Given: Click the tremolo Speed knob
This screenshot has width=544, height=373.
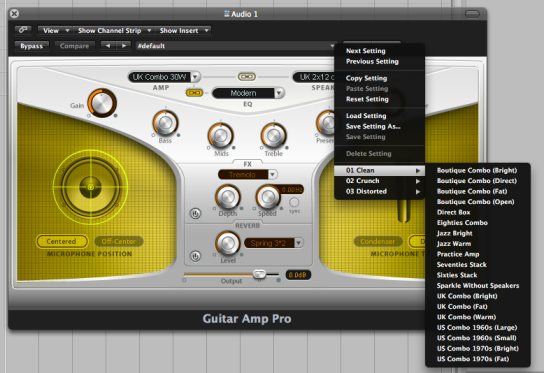Looking at the screenshot, I should (268, 197).
